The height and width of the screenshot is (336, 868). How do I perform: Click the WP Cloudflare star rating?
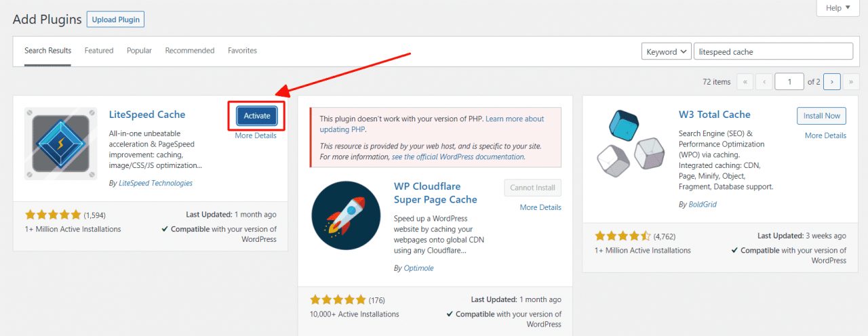coord(338,299)
